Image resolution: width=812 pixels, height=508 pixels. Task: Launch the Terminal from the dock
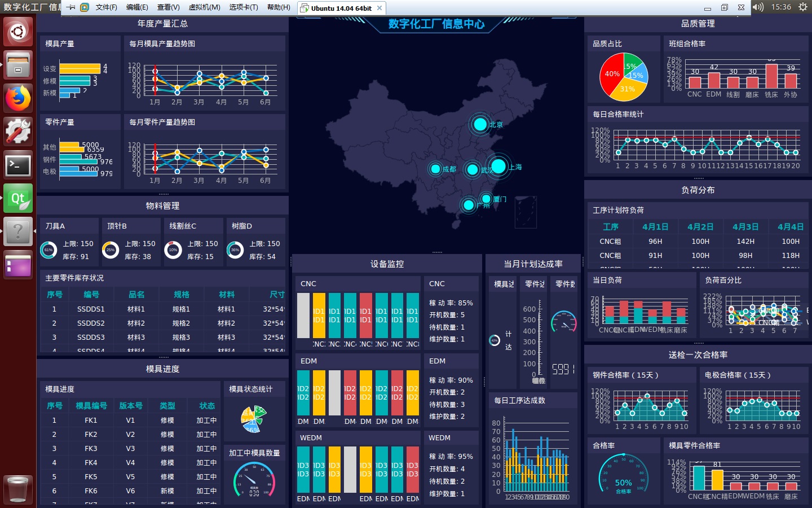(x=18, y=165)
